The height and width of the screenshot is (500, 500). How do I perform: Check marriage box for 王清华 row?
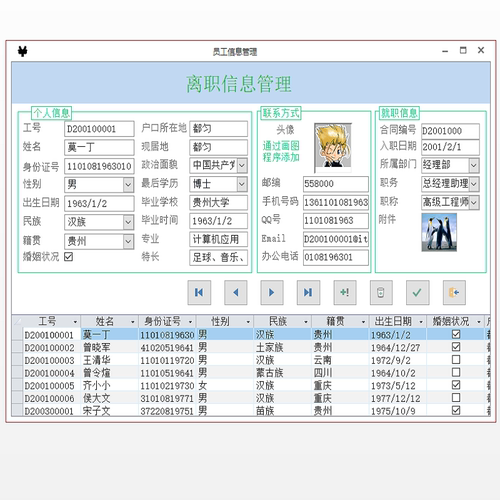click(456, 359)
